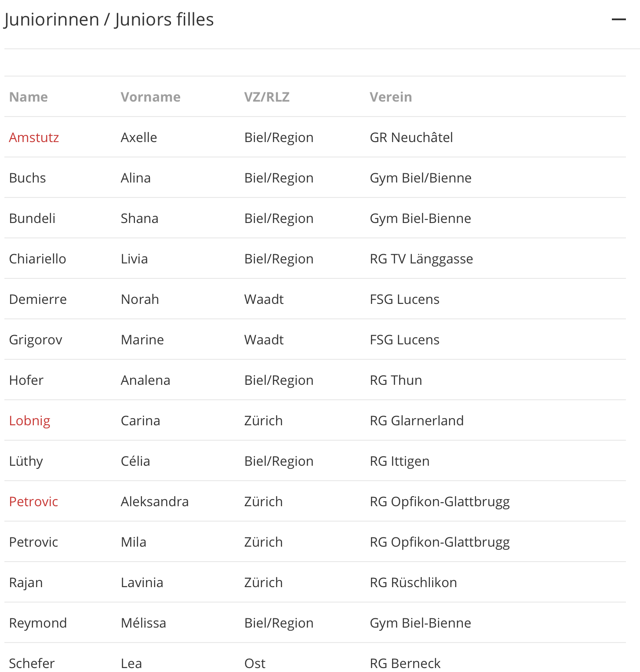Select the Demierre Norah row
This screenshot has width=640, height=672.
[315, 299]
